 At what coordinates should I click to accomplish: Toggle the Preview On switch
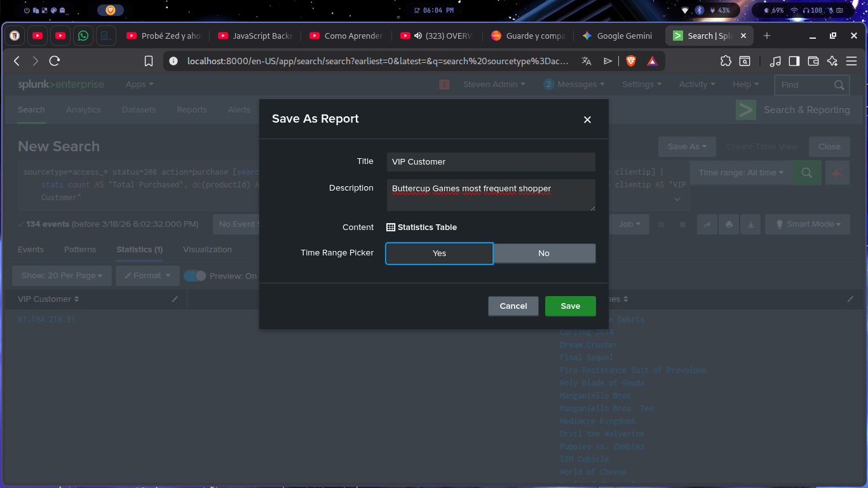click(x=195, y=276)
